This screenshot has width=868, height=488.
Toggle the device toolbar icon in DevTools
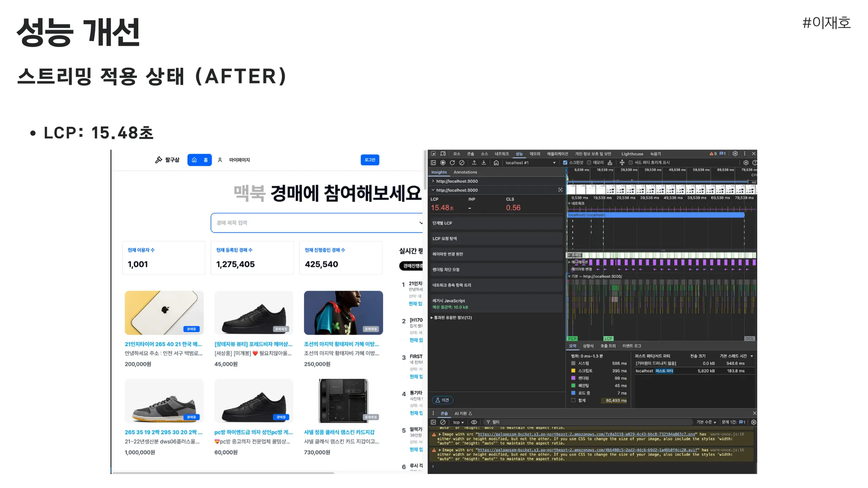pyautogui.click(x=443, y=154)
